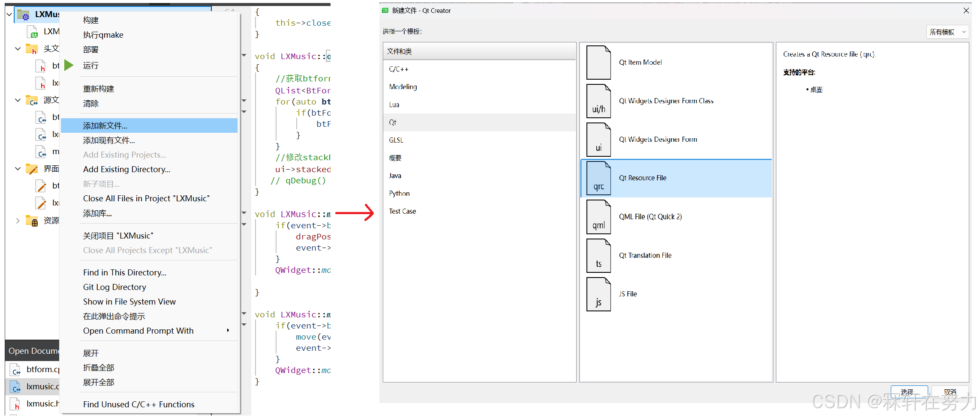This screenshot has width=980, height=418.
Task: Click the 文件和类 column header
Action: pyautogui.click(x=479, y=51)
